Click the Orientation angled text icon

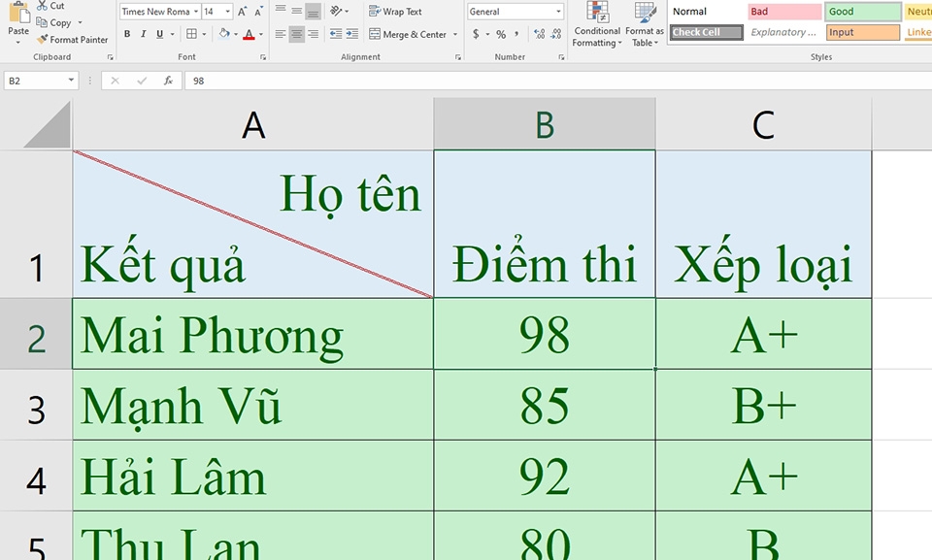click(x=336, y=11)
